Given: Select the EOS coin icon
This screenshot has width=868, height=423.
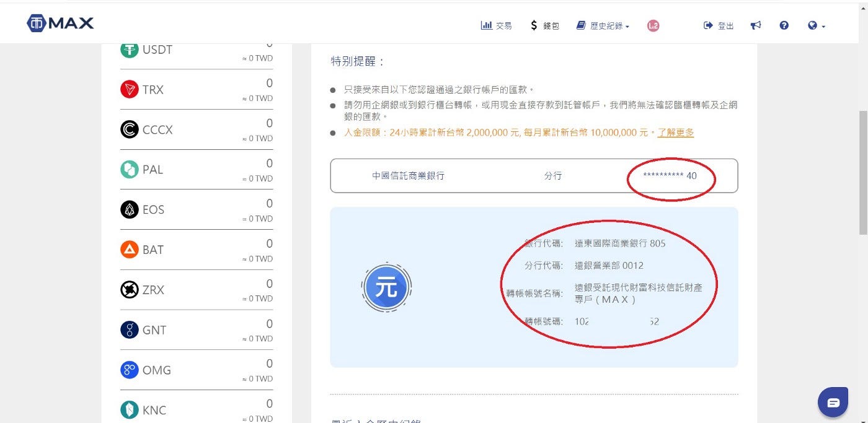Looking at the screenshot, I should point(129,209).
